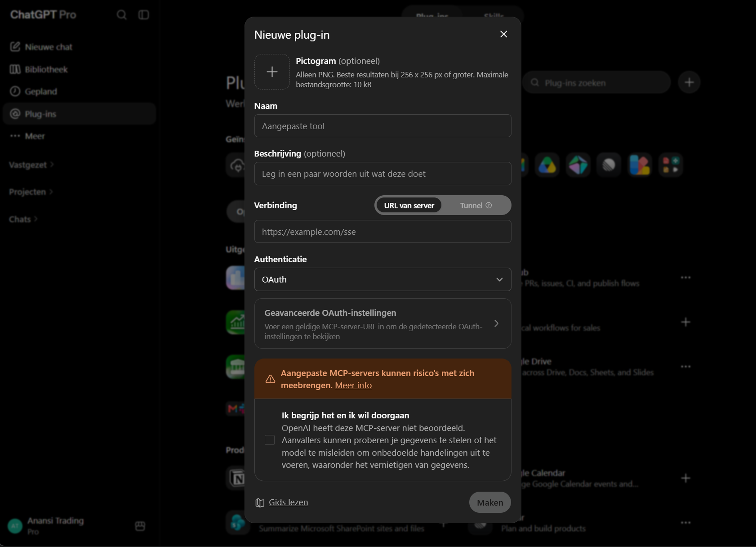Open the gray sphere plug-in icon

click(609, 165)
